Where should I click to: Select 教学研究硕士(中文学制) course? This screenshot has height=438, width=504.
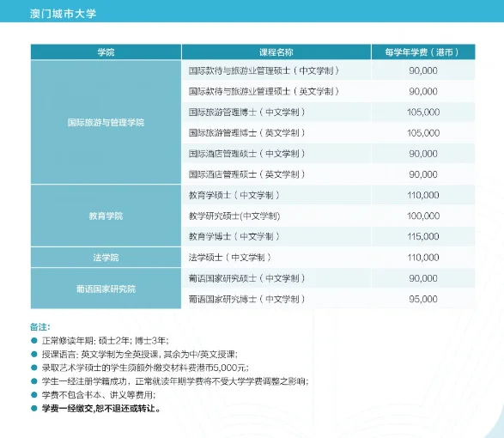click(x=234, y=216)
